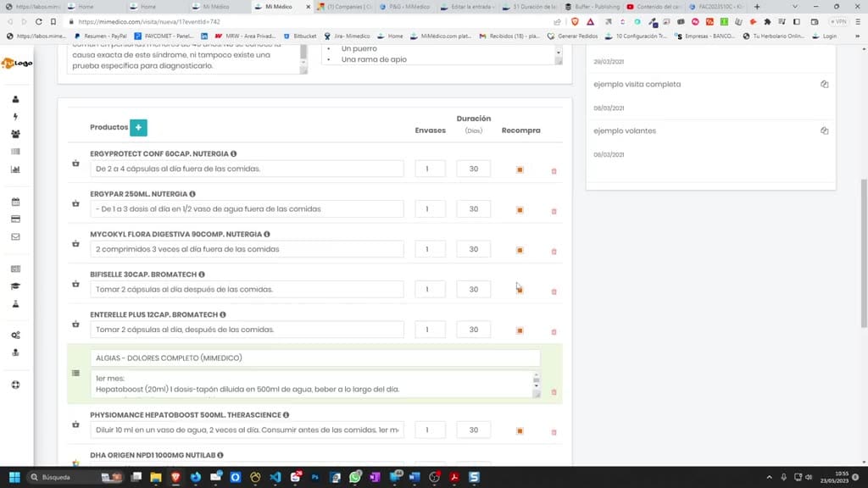The image size is (868, 488).
Task: Open Generar Pedidos bookmark
Action: coord(572,36)
